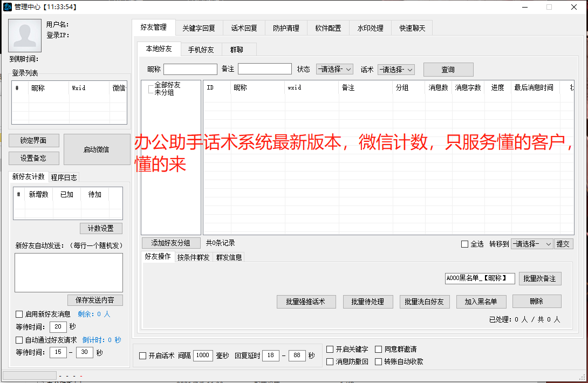
Task: Click the 批量改备注 button
Action: (x=540, y=279)
